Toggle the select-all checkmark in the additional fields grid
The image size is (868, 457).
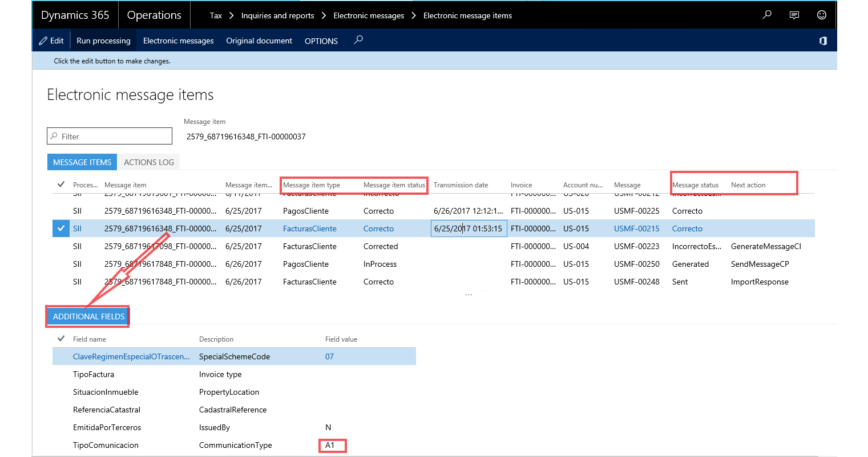click(x=61, y=339)
